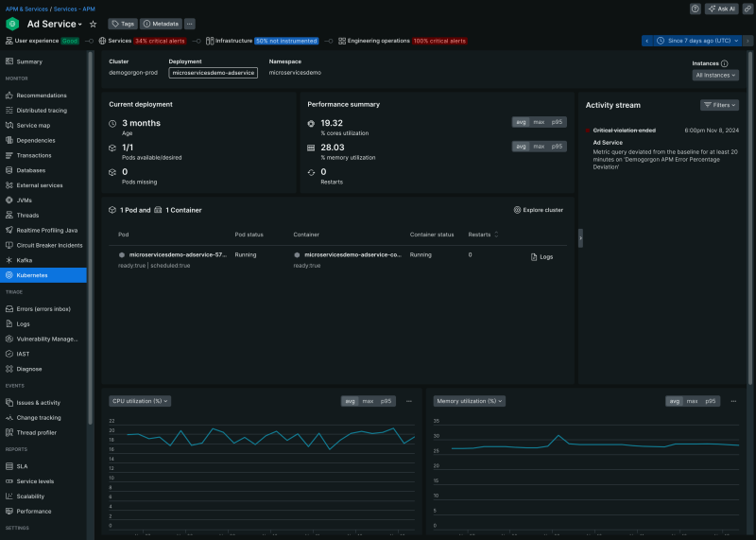Viewport: 756px width, 540px height.
Task: Click the Explore cluster button
Action: point(539,210)
